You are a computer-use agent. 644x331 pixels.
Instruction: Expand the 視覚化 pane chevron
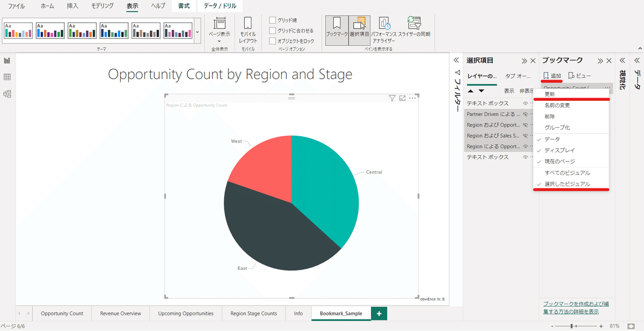(x=623, y=61)
